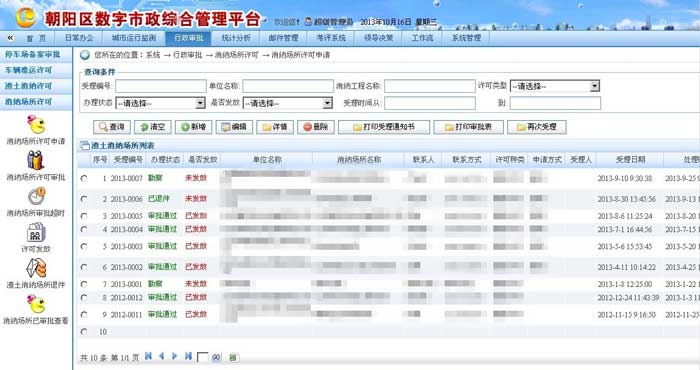Select radio for row 2013-0002
The image size is (700, 370).
pos(84,267)
